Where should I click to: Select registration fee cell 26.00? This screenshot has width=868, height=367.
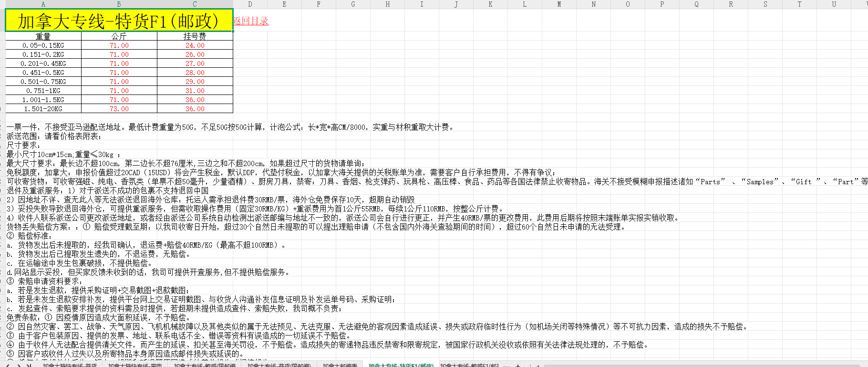click(x=195, y=54)
